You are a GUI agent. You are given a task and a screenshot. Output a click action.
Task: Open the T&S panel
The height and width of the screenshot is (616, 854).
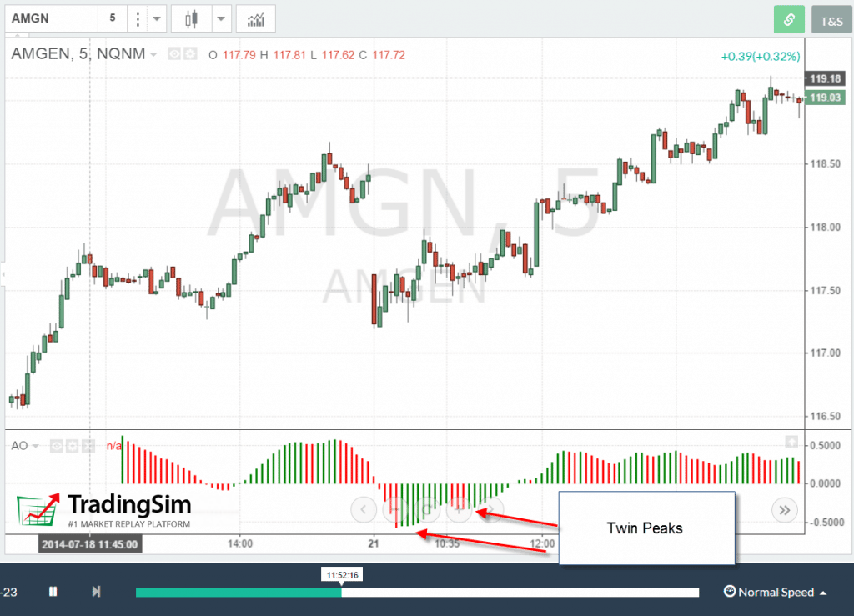(831, 19)
